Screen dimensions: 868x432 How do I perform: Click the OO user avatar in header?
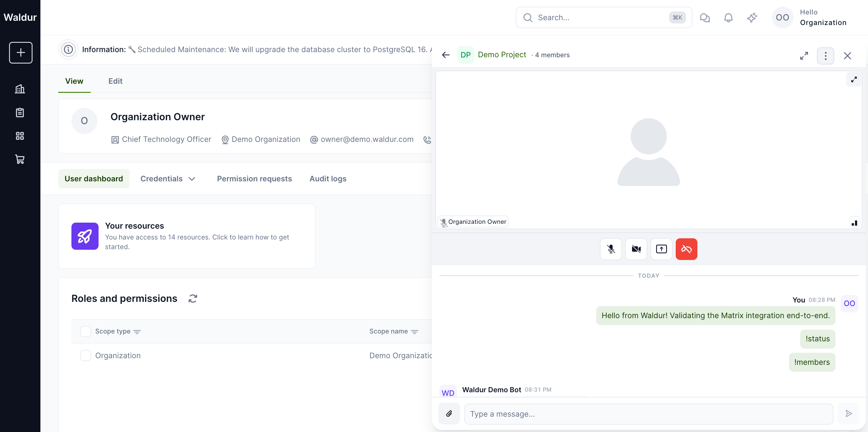(x=782, y=17)
